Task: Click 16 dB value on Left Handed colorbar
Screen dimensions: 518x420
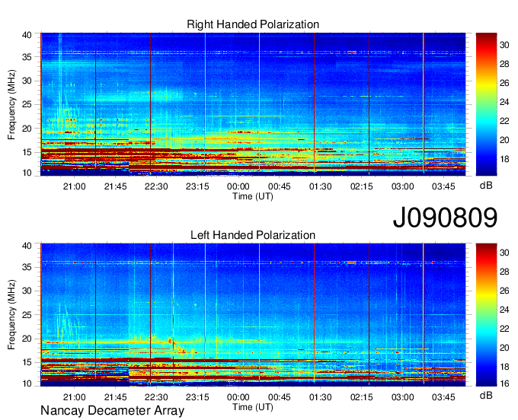Action: [x=504, y=383]
